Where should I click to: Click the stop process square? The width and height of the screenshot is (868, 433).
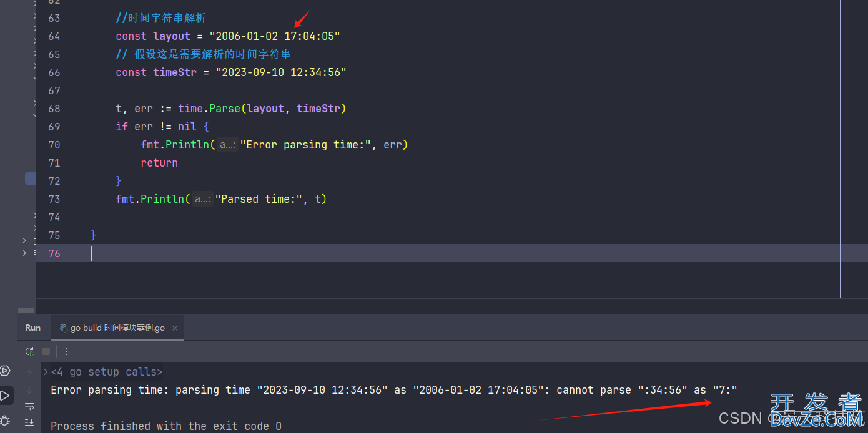pyautogui.click(x=46, y=351)
